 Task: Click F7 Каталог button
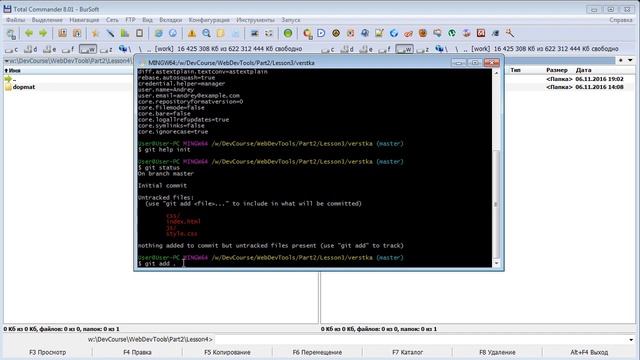click(x=407, y=352)
